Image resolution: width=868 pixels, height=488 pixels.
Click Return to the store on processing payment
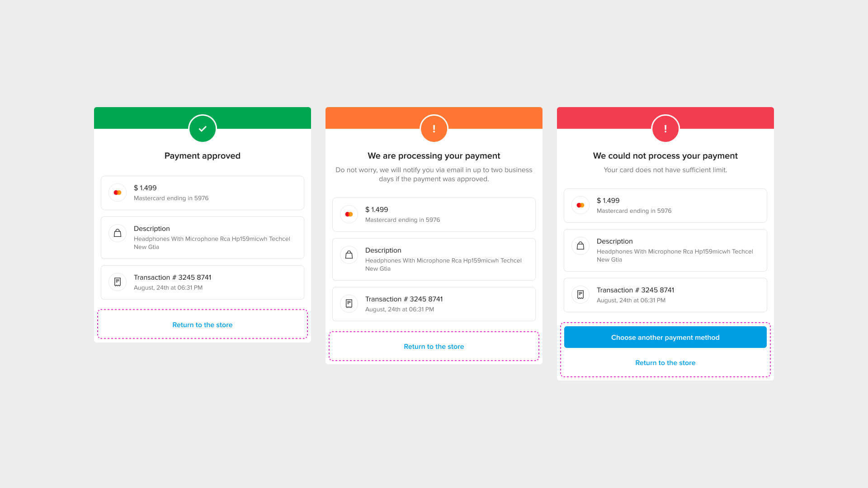coord(434,346)
